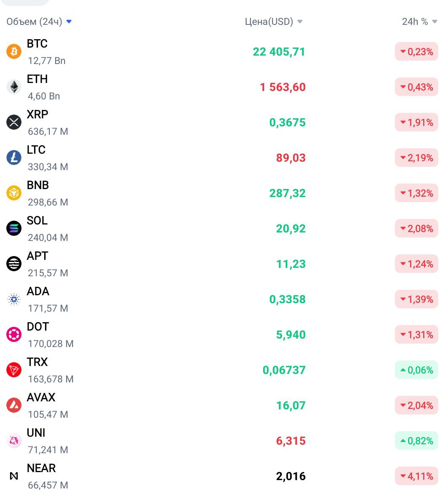Viewport: 448px width, 494px height.
Task: Open the Bitcoin coin icon
Action: [14, 51]
